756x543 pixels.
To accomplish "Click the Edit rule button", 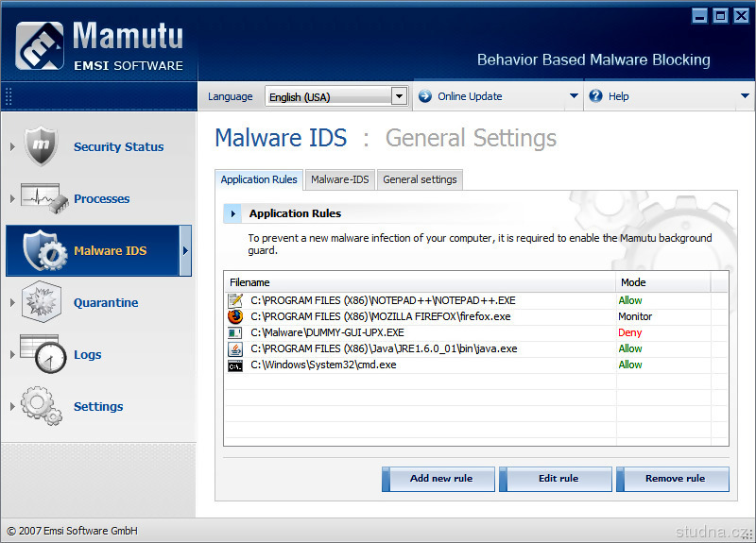I will [x=556, y=479].
